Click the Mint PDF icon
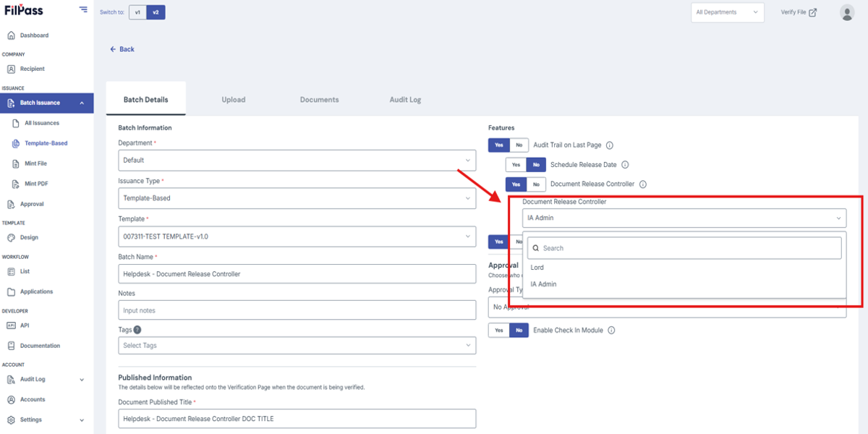The image size is (868, 434). pyautogui.click(x=16, y=184)
